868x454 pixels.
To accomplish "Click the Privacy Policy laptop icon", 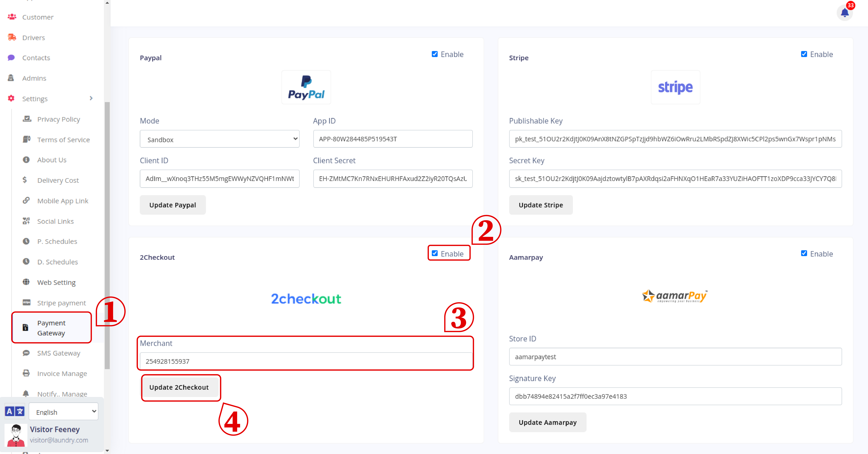I will 27,119.
